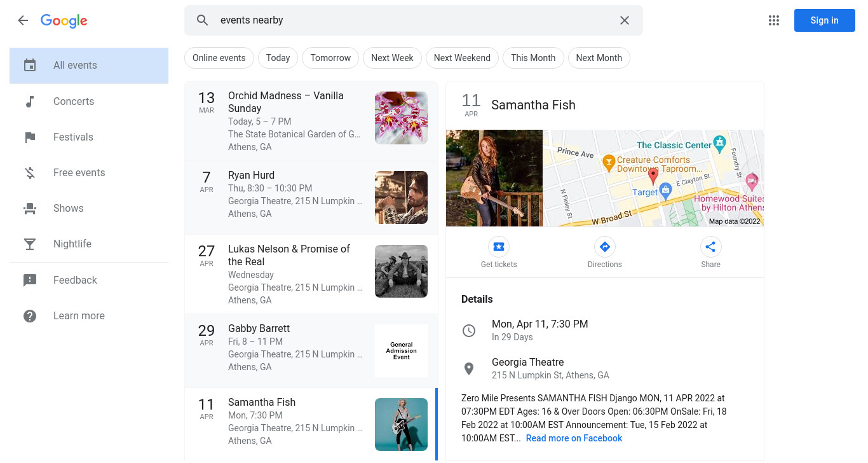
Task: Filter by Online events chip
Action: (219, 58)
